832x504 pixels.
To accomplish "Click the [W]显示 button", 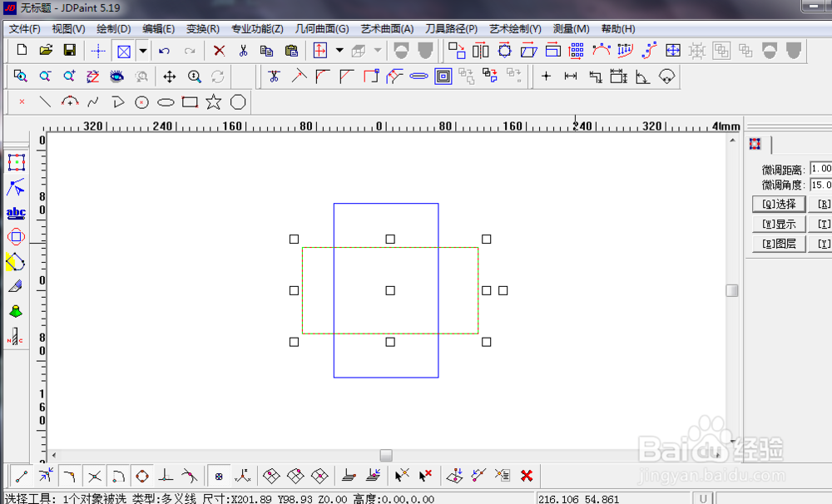I will pyautogui.click(x=779, y=224).
